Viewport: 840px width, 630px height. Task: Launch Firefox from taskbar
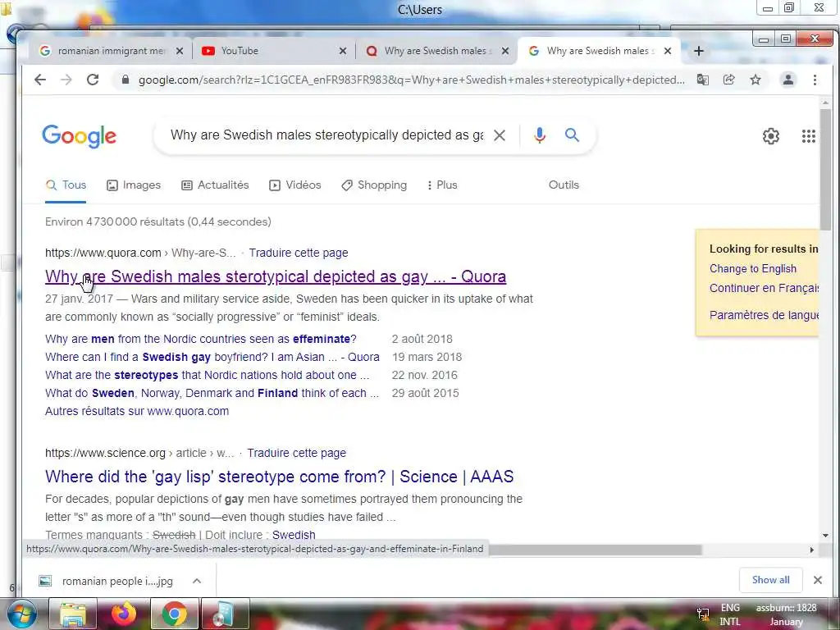[124, 614]
